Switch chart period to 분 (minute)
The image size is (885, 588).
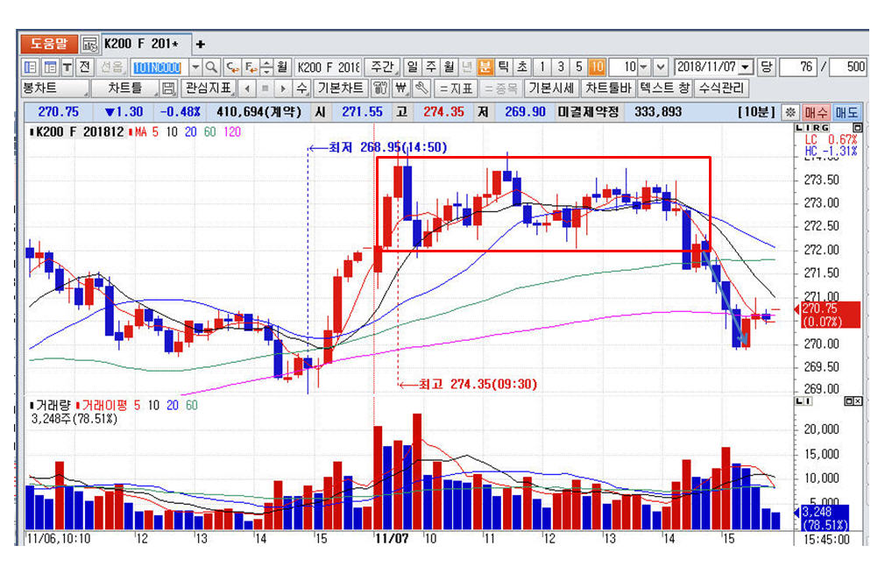point(485,67)
